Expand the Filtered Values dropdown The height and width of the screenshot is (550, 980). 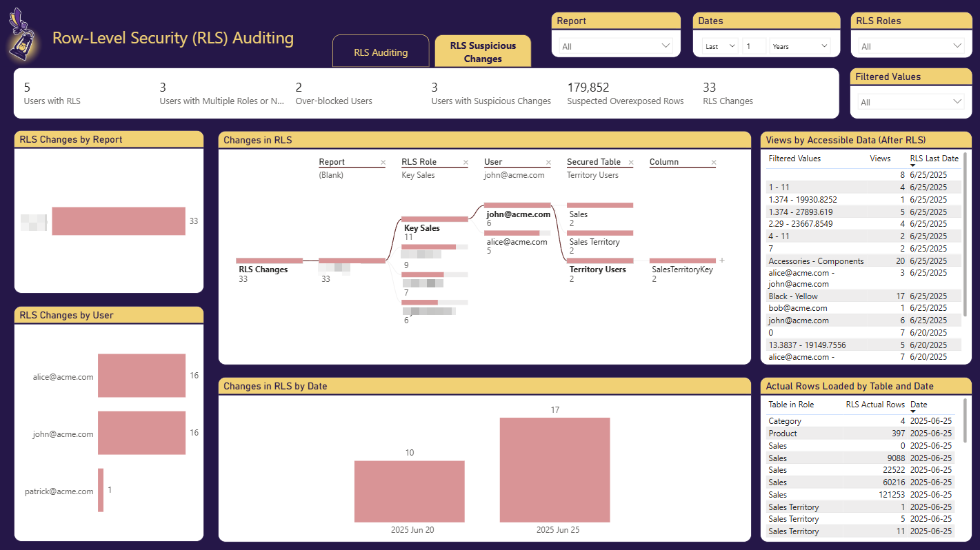pos(908,102)
